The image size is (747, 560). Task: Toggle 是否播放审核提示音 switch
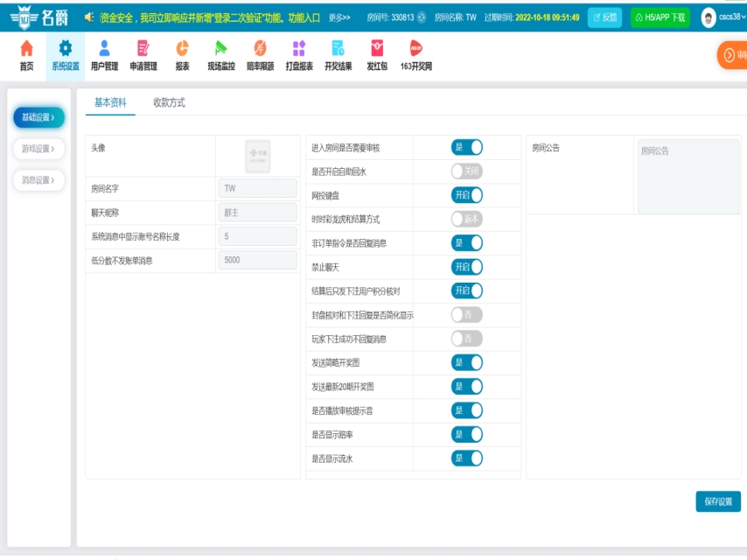tap(467, 410)
